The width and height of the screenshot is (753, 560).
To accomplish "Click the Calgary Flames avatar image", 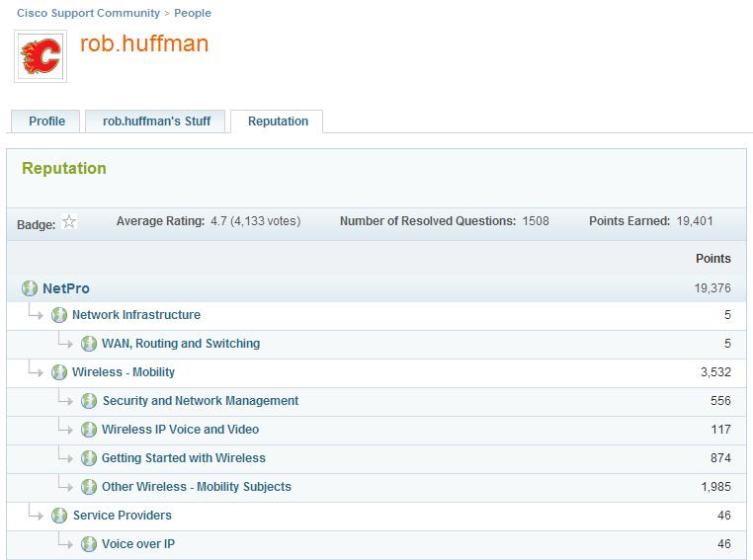I will tap(41, 56).
